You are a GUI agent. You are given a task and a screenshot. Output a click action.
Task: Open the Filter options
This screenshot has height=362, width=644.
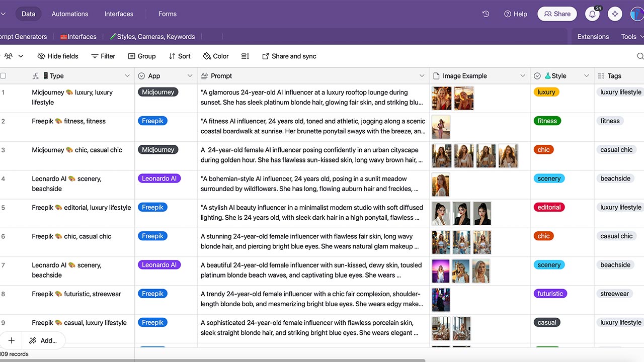pyautogui.click(x=103, y=56)
